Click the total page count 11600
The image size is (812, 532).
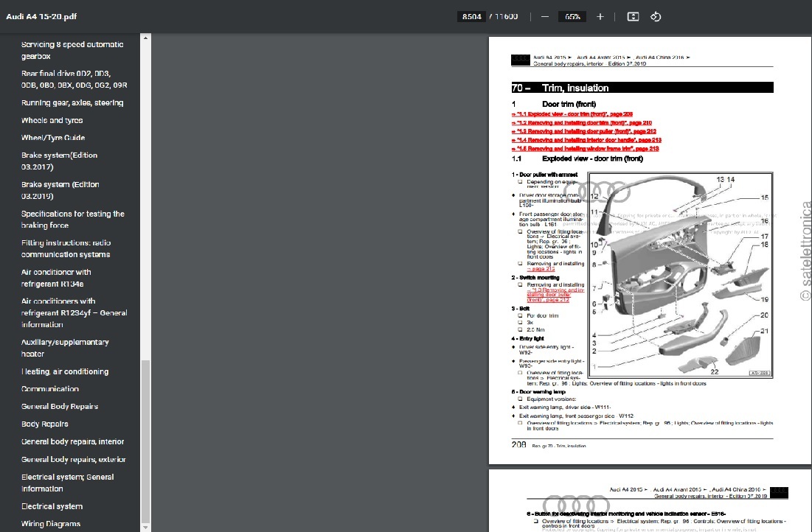coord(506,16)
